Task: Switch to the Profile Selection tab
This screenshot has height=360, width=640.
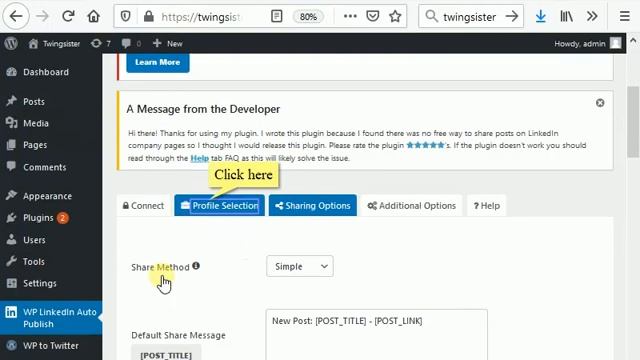Action: (220, 205)
